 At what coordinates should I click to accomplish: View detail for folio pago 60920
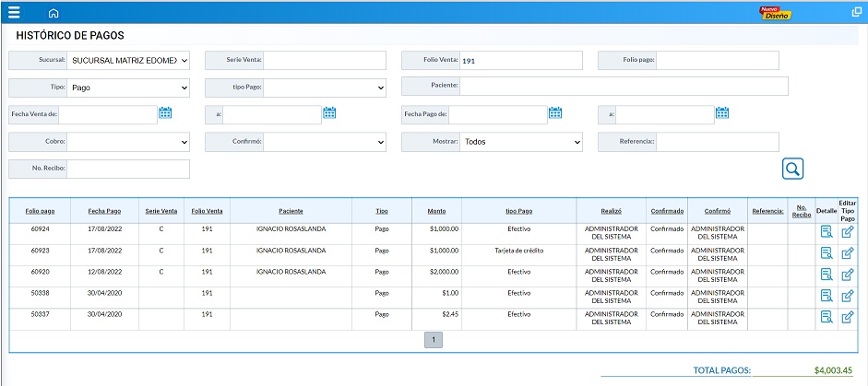point(826,275)
